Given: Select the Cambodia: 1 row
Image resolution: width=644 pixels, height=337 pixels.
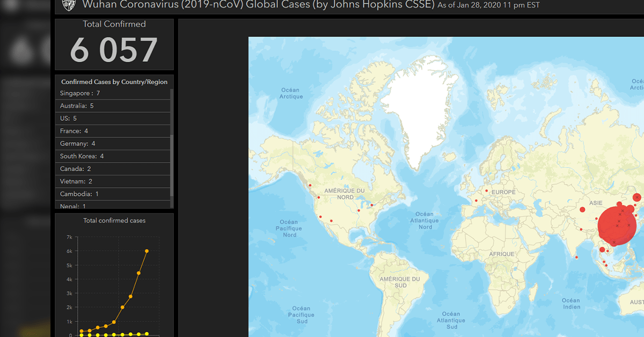Looking at the screenshot, I should 113,194.
